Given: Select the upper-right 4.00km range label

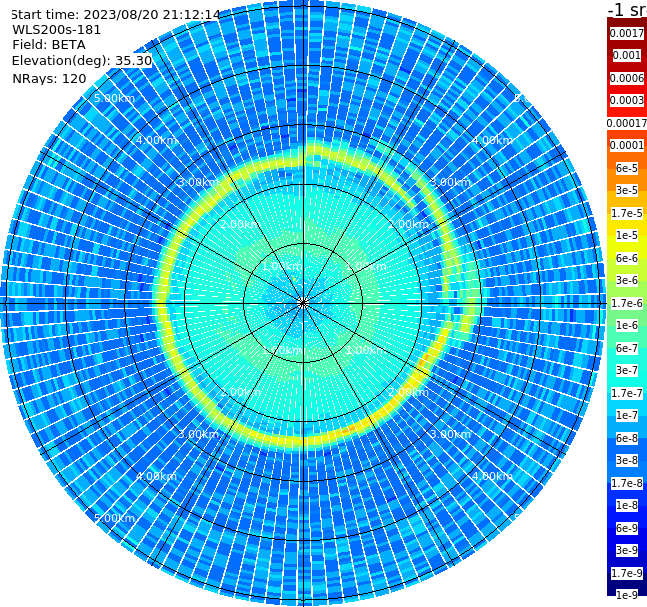Looking at the screenshot, I should 492,140.
